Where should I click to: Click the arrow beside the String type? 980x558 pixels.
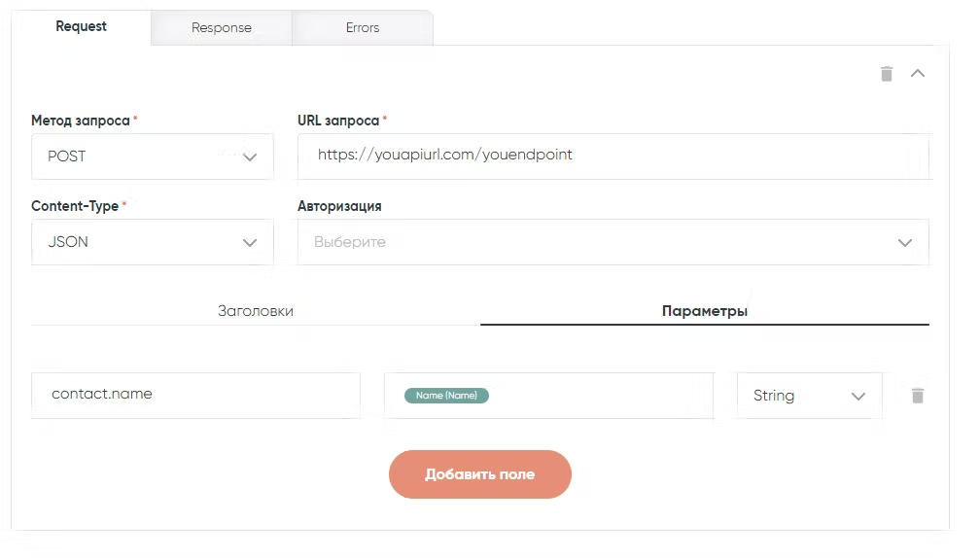(857, 396)
